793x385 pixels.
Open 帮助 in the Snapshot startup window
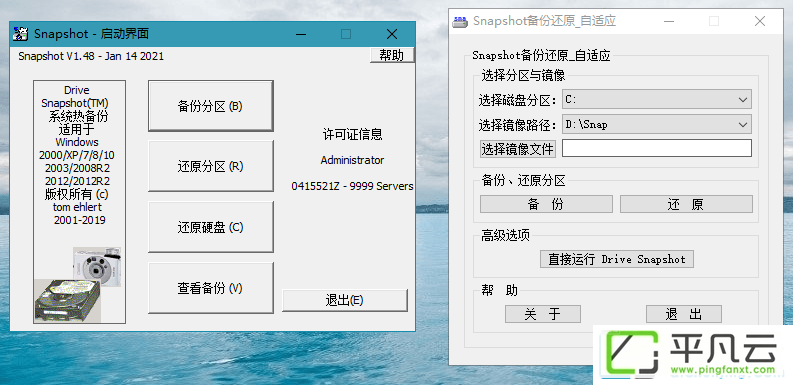pos(392,55)
